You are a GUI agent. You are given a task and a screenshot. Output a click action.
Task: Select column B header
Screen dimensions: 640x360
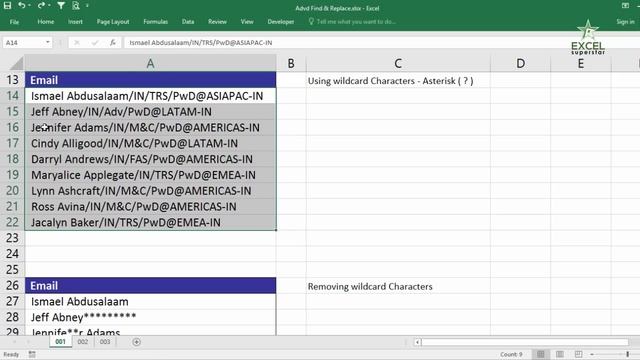point(291,64)
